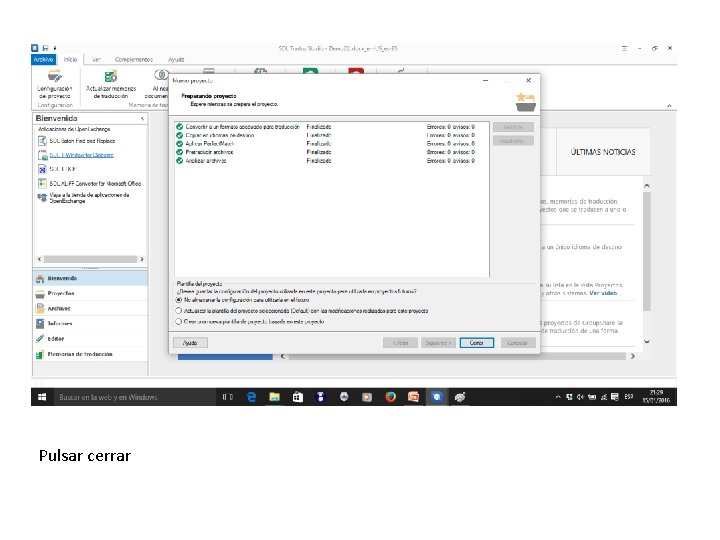Click the Analizar archivos task row

pyautogui.click(x=332, y=161)
